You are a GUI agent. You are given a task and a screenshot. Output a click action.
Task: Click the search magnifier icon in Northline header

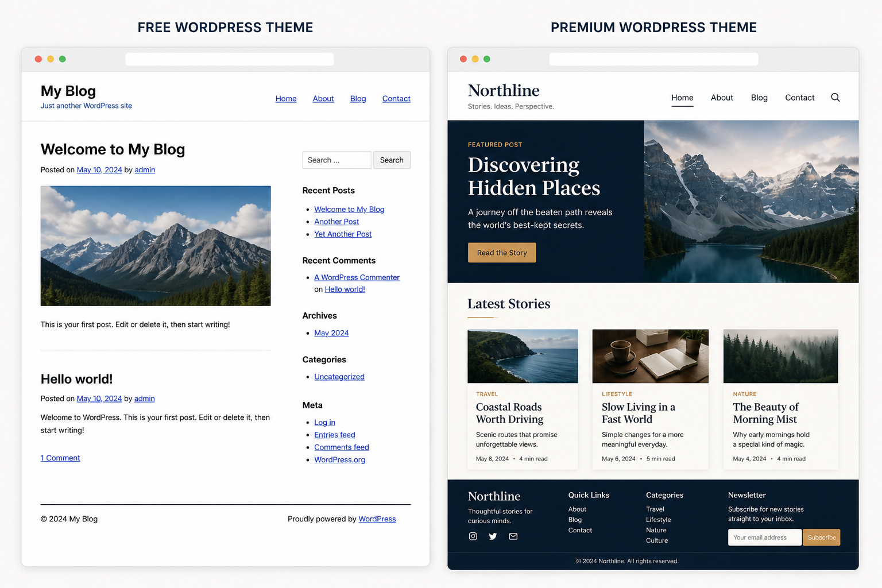(835, 98)
